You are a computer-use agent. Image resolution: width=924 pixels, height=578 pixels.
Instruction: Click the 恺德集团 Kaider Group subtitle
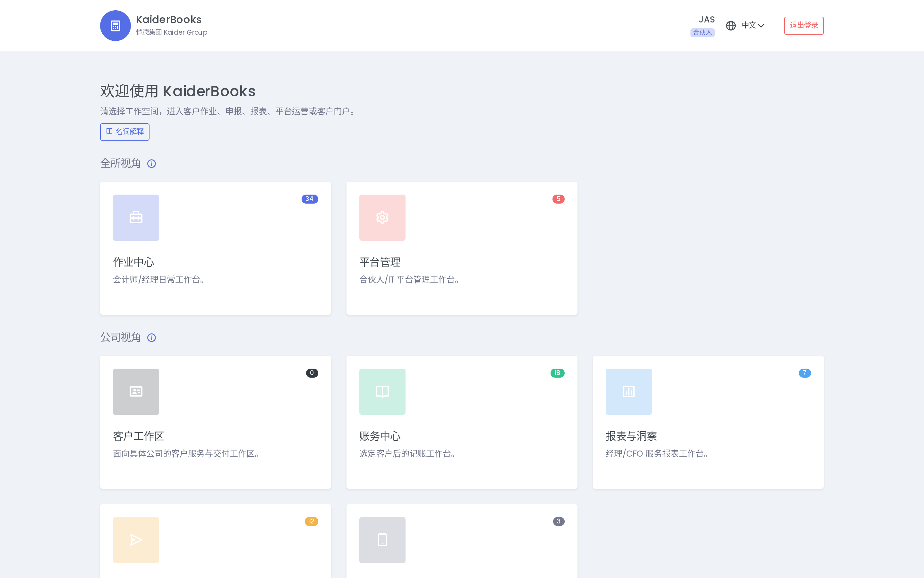172,32
